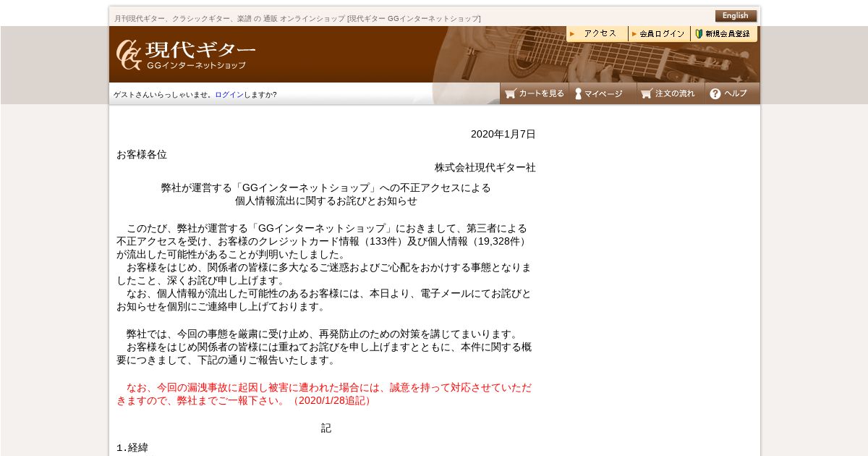Click the centered 記 character
The width and height of the screenshot is (868, 456).
click(x=326, y=428)
